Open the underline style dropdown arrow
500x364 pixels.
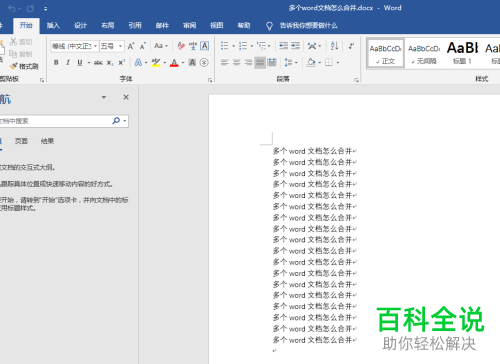point(89,62)
